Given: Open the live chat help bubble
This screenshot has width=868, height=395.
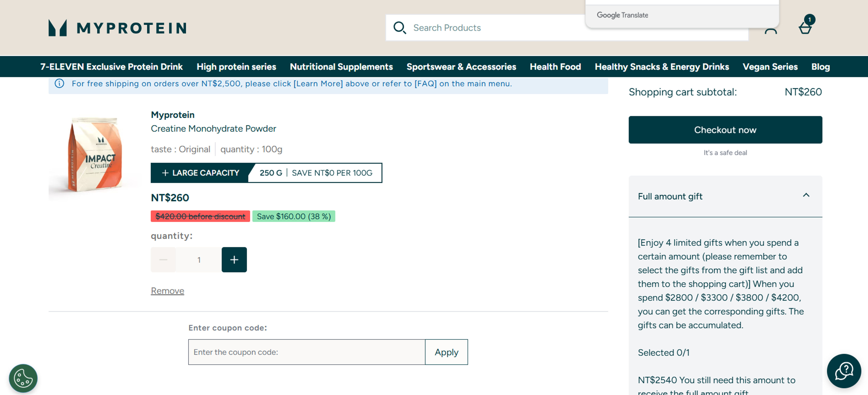Looking at the screenshot, I should point(844,371).
